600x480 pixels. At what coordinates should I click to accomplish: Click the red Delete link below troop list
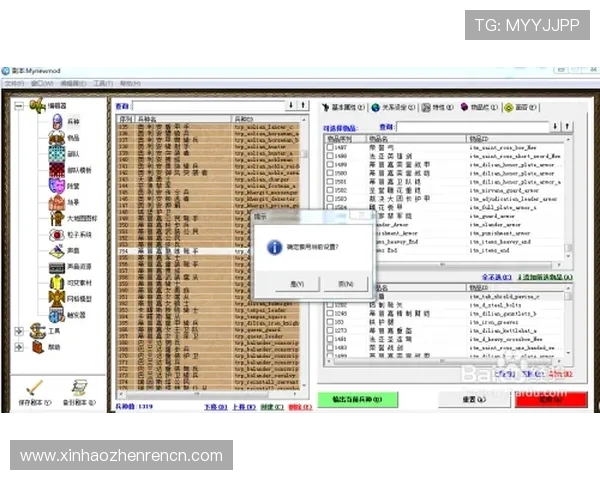click(300, 407)
